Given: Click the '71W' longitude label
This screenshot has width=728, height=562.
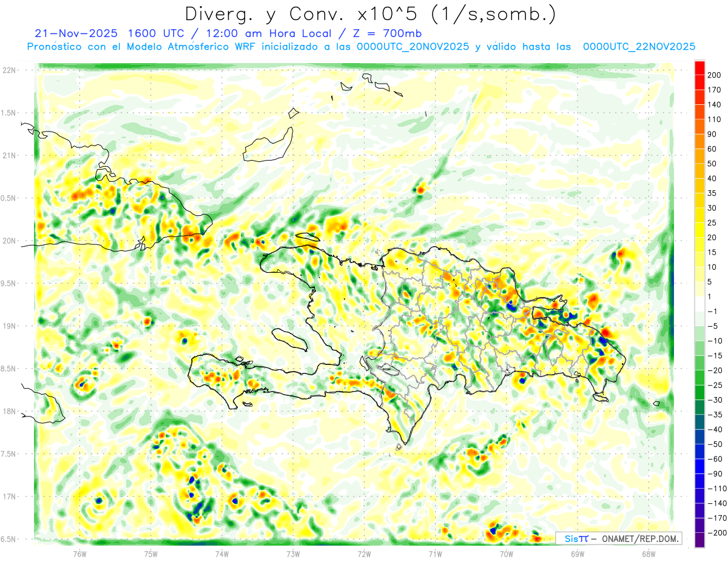Looking at the screenshot, I should click(x=435, y=553).
